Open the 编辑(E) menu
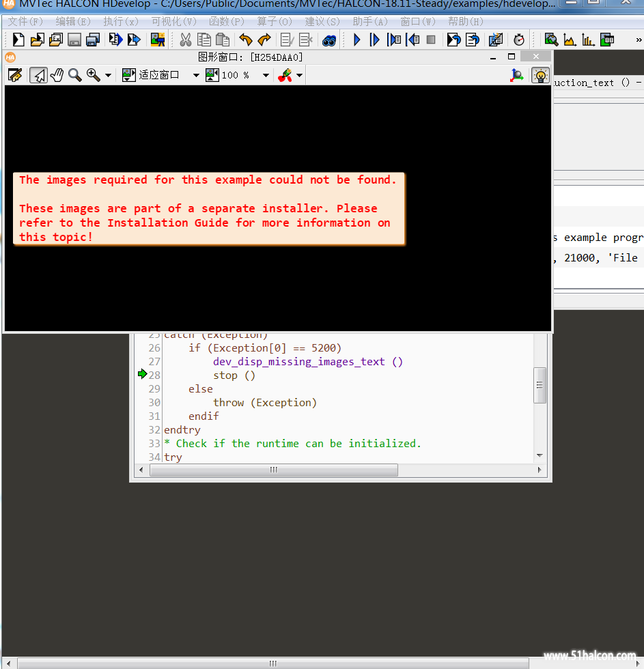The width and height of the screenshot is (644, 669). 73,21
